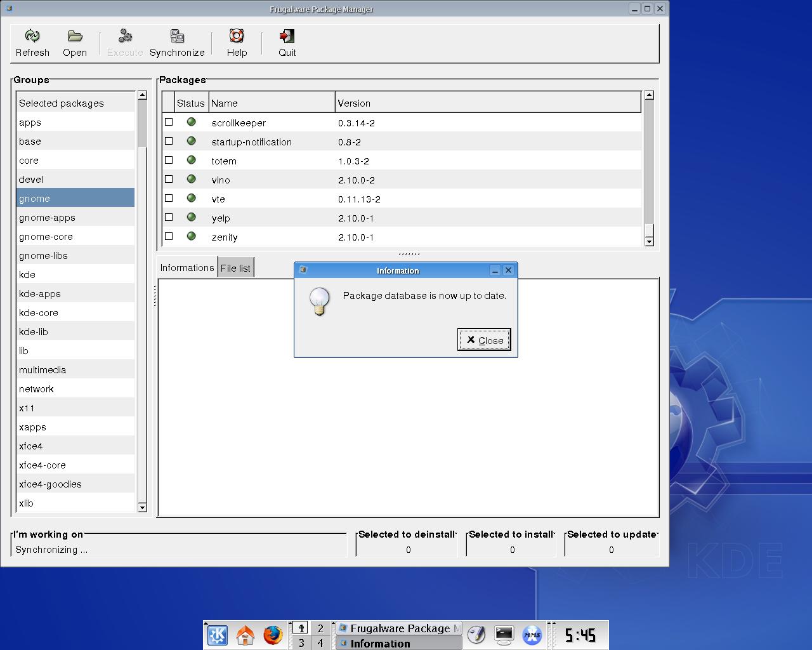Switch to virtual desktop 4 in the pager
The image size is (812, 650).
tap(320, 643)
